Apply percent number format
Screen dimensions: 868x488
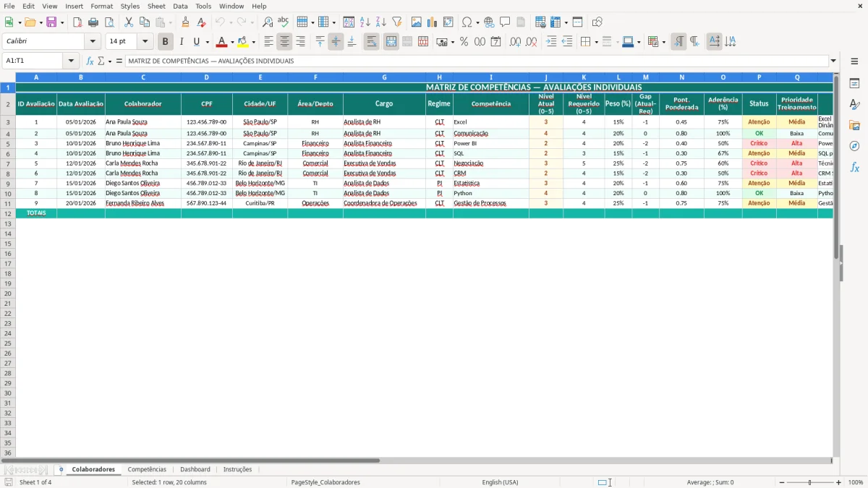point(463,41)
